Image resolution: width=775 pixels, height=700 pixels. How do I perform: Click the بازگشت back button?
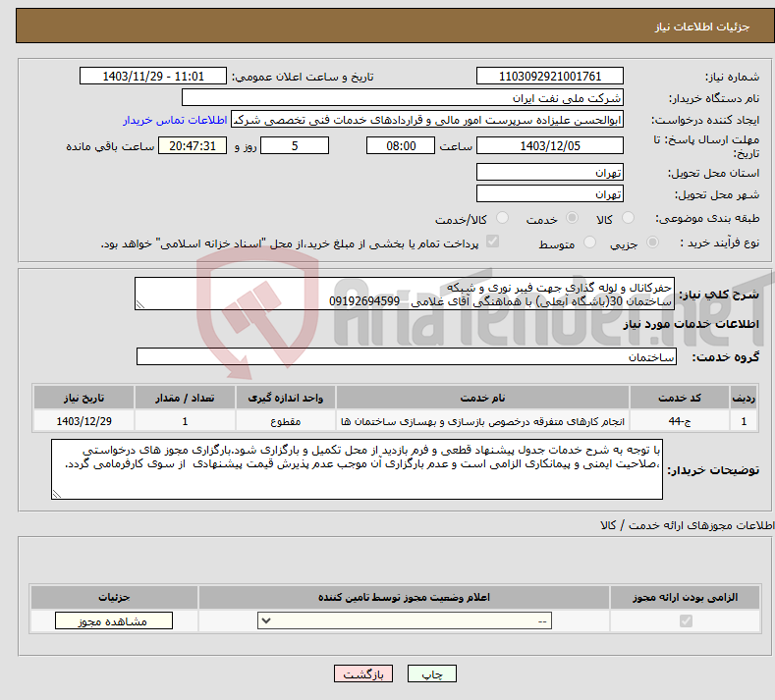(363, 673)
